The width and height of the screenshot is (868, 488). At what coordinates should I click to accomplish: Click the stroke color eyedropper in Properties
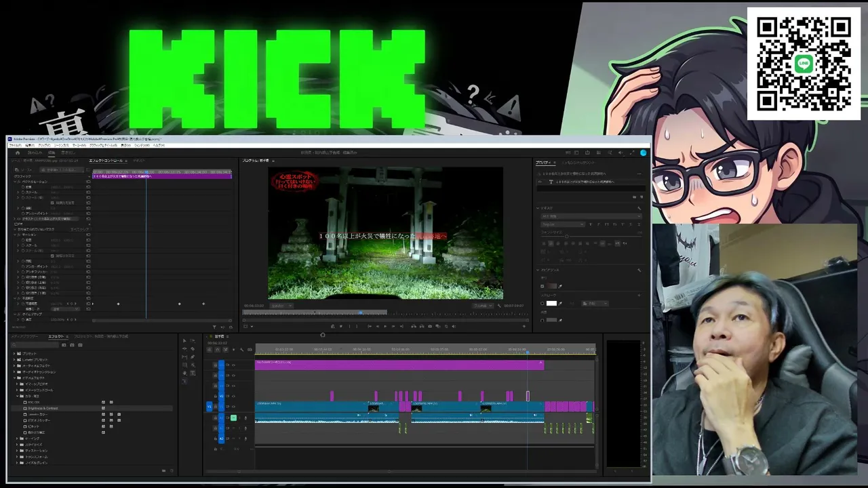[560, 304]
